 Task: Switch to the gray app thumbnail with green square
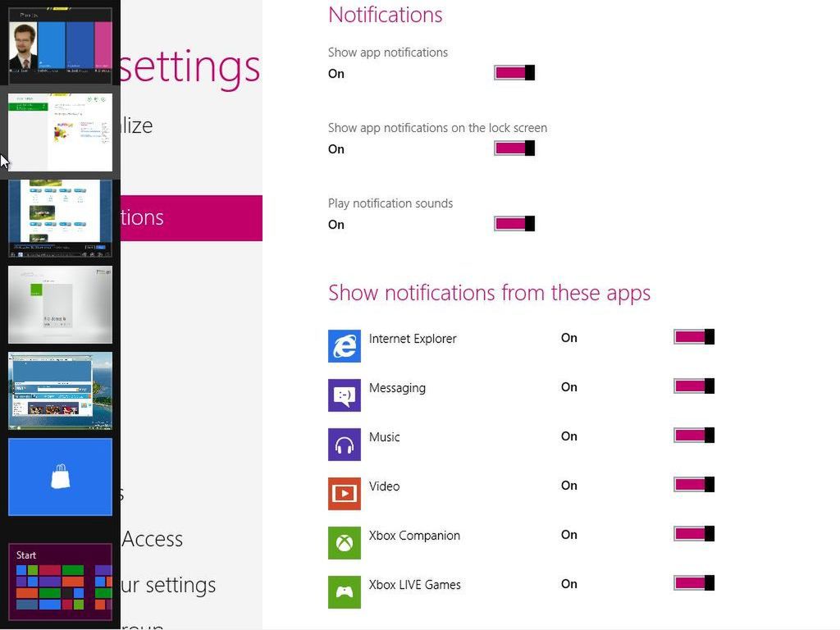60,305
